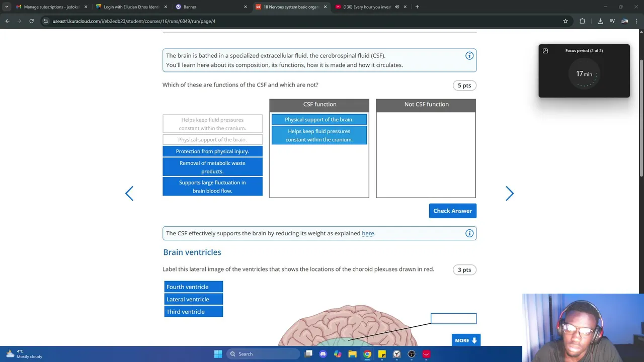
Task: Close the Ellucian Ethos login tab
Action: click(166, 7)
